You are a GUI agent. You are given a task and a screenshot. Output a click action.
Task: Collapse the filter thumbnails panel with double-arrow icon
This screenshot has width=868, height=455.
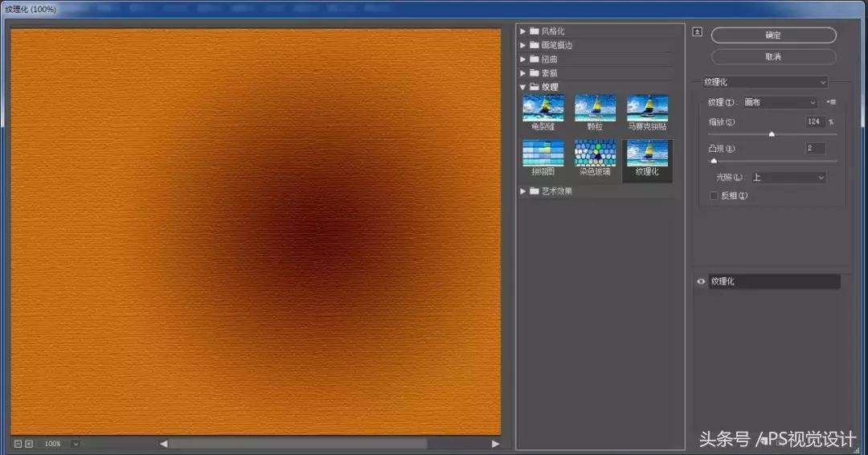[697, 32]
